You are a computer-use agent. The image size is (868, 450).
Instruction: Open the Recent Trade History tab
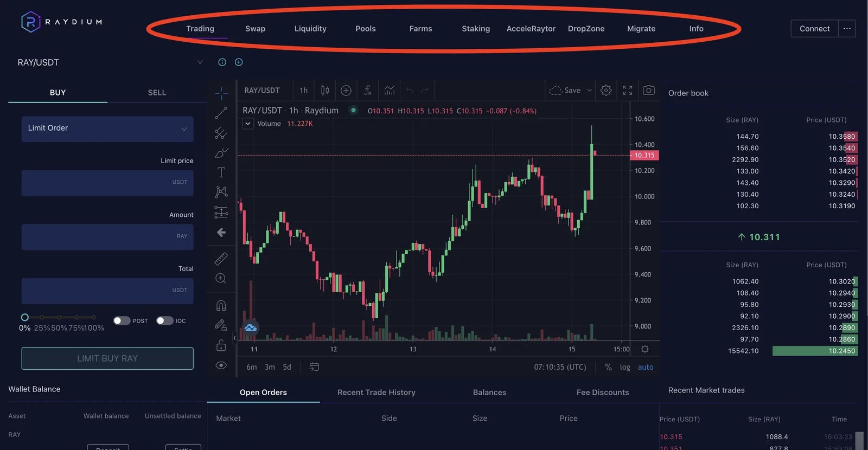pos(376,393)
